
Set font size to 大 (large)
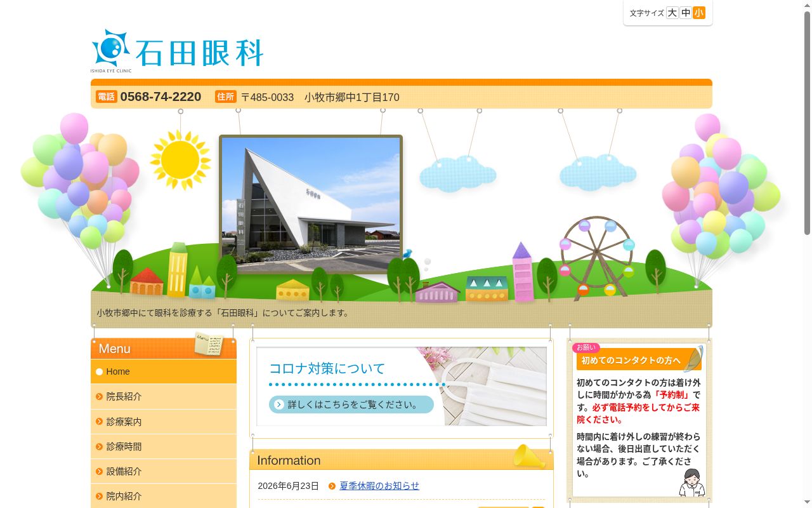672,13
